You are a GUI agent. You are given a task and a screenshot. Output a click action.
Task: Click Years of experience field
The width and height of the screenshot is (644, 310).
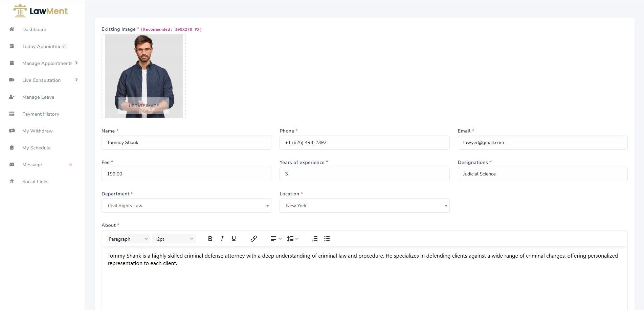tap(364, 174)
